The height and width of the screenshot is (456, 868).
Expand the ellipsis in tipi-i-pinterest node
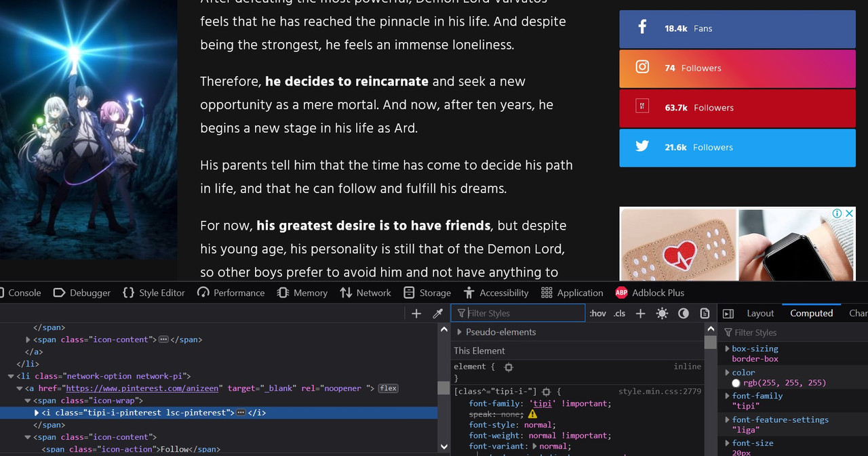(x=241, y=413)
